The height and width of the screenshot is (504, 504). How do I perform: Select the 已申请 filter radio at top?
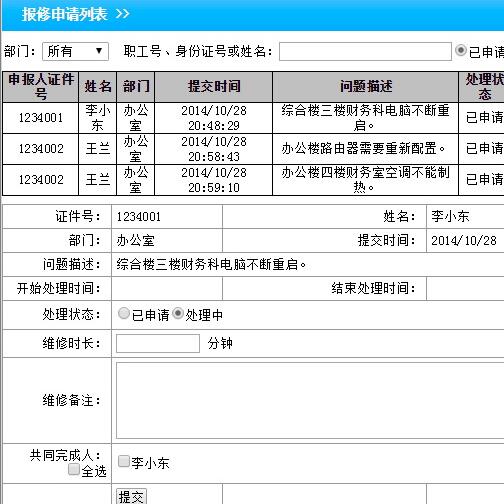461,50
